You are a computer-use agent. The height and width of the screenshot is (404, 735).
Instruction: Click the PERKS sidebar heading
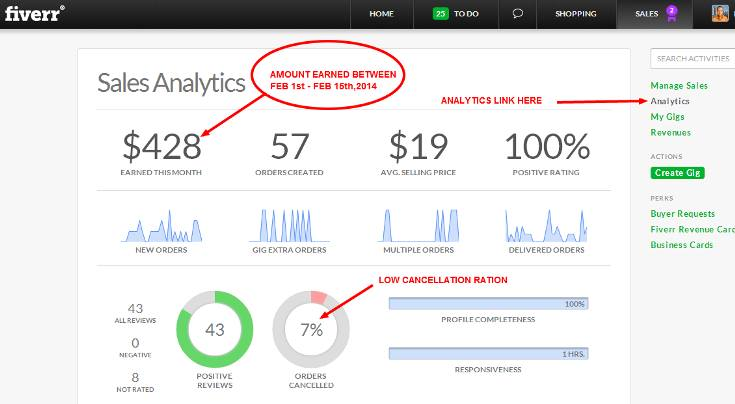point(661,198)
